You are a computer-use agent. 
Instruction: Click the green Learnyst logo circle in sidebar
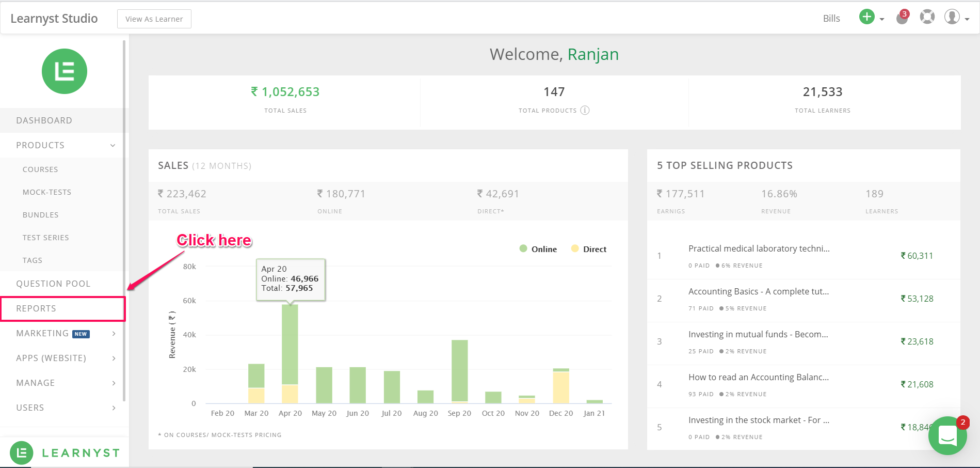pyautogui.click(x=65, y=71)
